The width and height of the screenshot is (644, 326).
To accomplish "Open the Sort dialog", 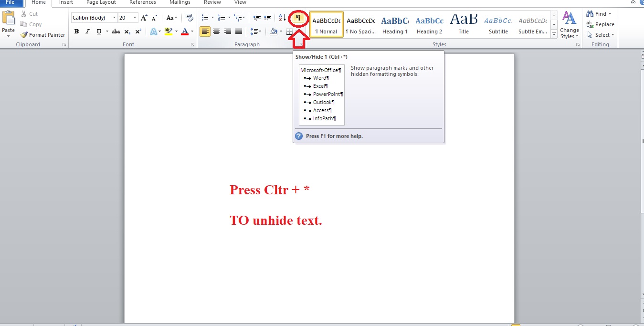I will (x=281, y=17).
